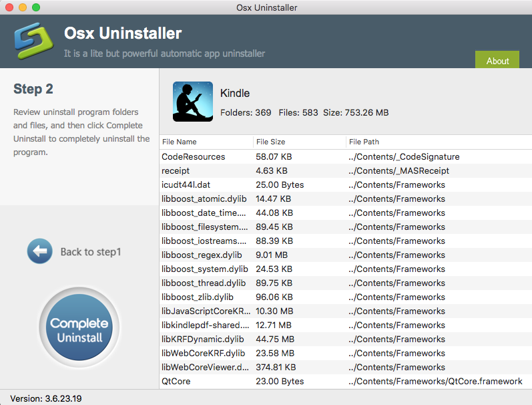Close the Osx Uninstaller window
The width and height of the screenshot is (532, 405).
[x=9, y=7]
